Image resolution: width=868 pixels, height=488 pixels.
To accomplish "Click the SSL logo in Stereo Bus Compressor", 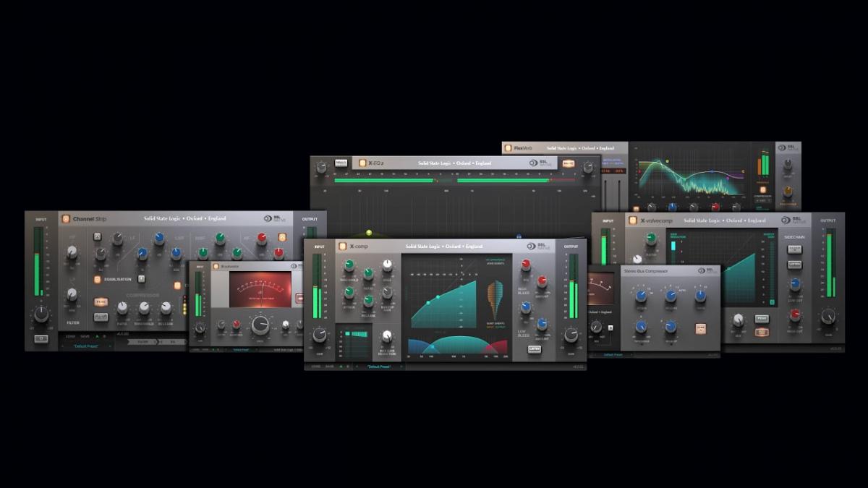I will pos(707,270).
